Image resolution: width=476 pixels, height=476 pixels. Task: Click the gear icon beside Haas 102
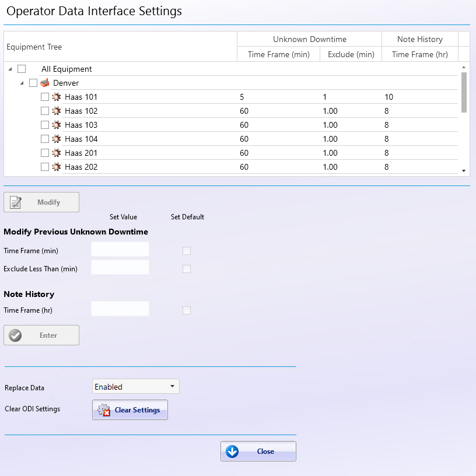pyautogui.click(x=56, y=111)
